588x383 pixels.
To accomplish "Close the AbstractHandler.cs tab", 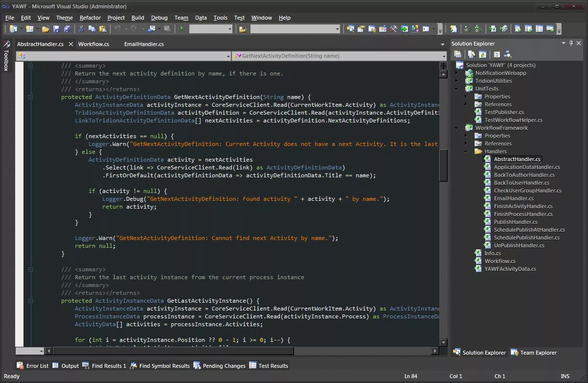I will [70, 44].
